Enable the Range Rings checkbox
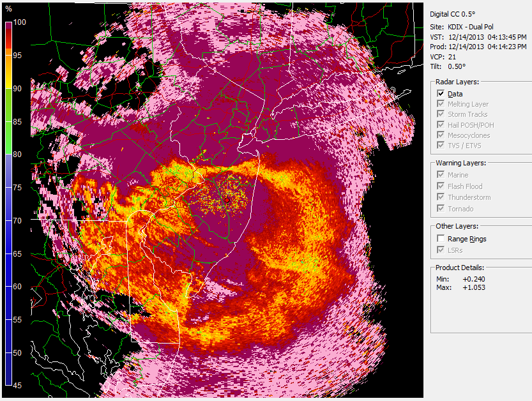This screenshot has height=401, width=532. [x=441, y=239]
